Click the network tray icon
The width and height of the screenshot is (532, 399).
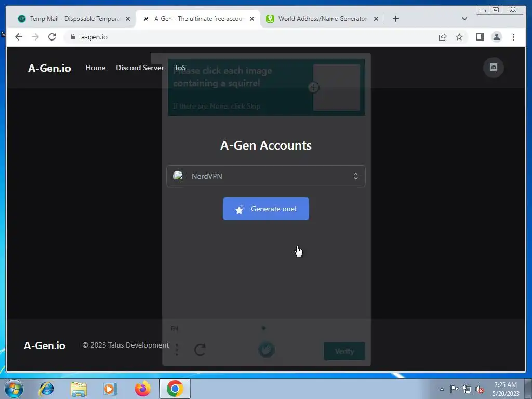coord(467,389)
